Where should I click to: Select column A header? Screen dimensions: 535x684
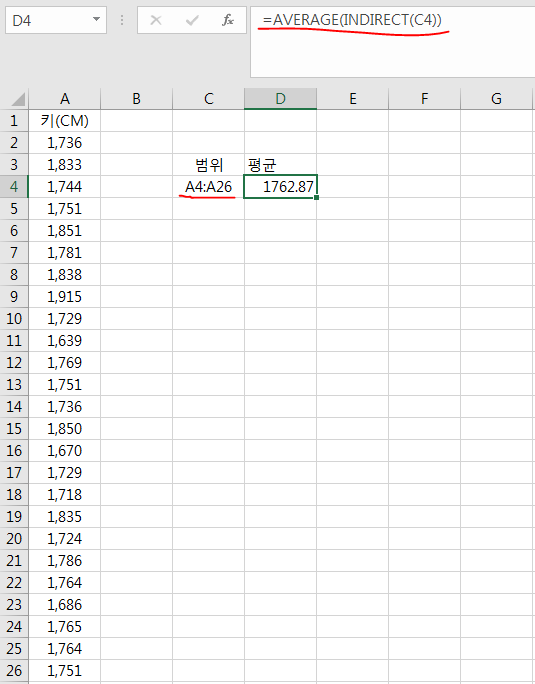click(65, 99)
